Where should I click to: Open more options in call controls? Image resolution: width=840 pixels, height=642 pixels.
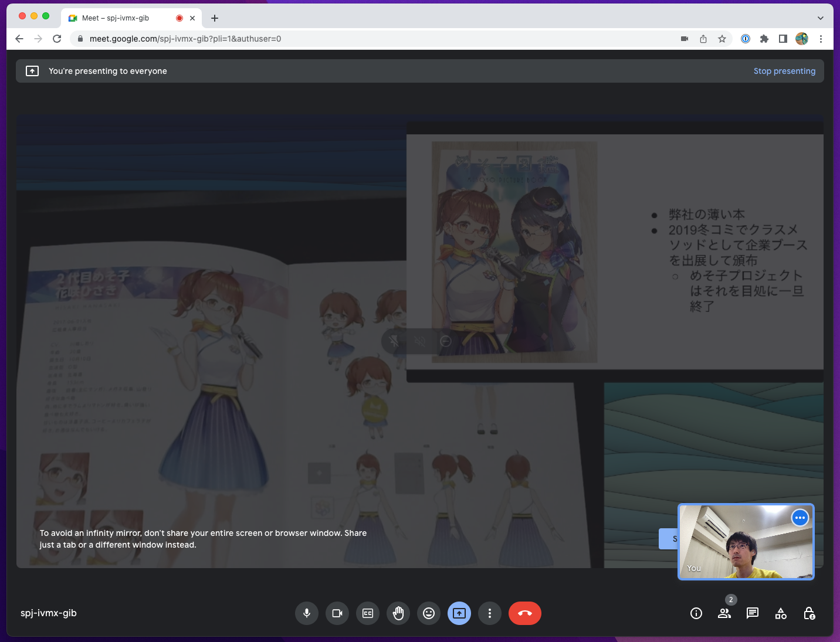tap(490, 613)
